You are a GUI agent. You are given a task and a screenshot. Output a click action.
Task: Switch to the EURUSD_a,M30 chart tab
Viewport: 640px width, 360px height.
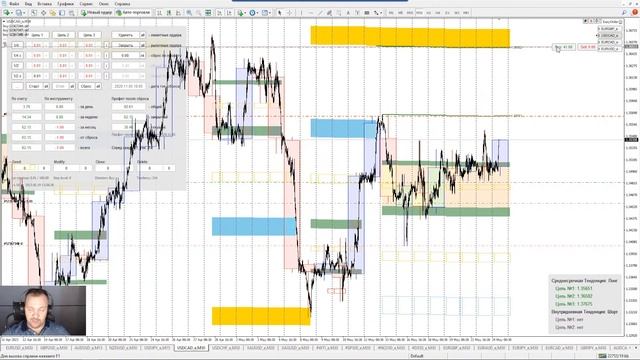(x=18, y=348)
